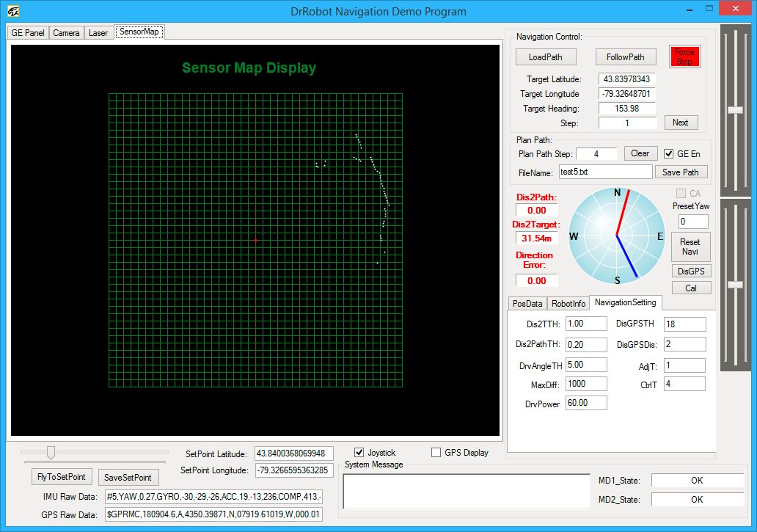
Task: Click the 'DrRobot Navigation Demo Program' window title
Action: pos(378,12)
